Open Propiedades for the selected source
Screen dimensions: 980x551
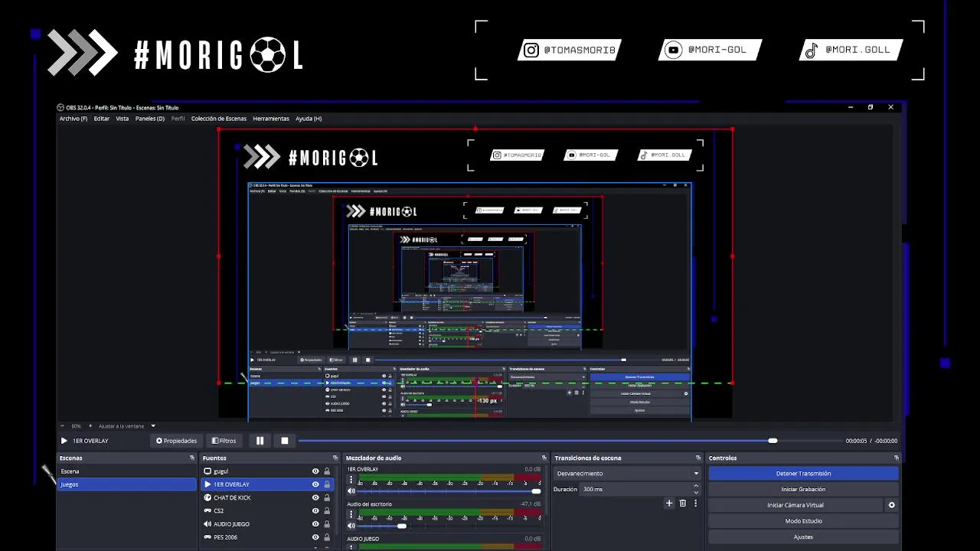[176, 441]
